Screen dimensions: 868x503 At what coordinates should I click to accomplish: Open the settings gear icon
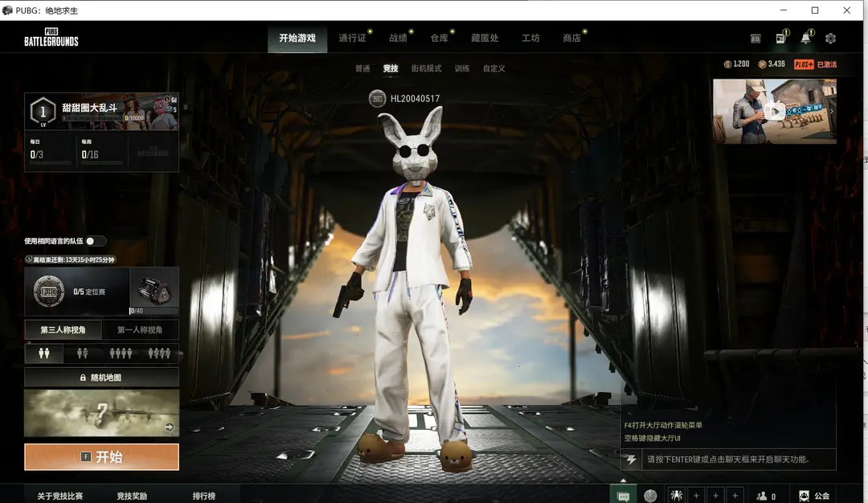[830, 39]
